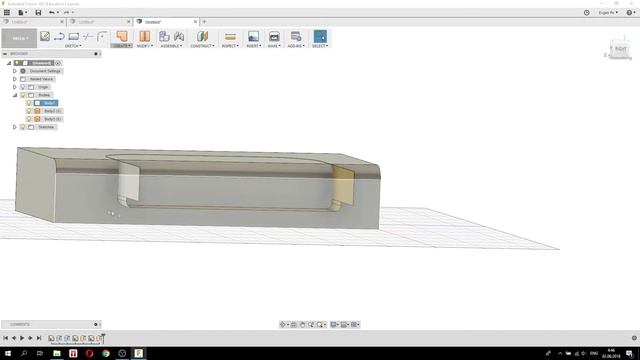Open the ASSEMBLE dropdown menu
The width and height of the screenshot is (640, 360).
click(171, 46)
